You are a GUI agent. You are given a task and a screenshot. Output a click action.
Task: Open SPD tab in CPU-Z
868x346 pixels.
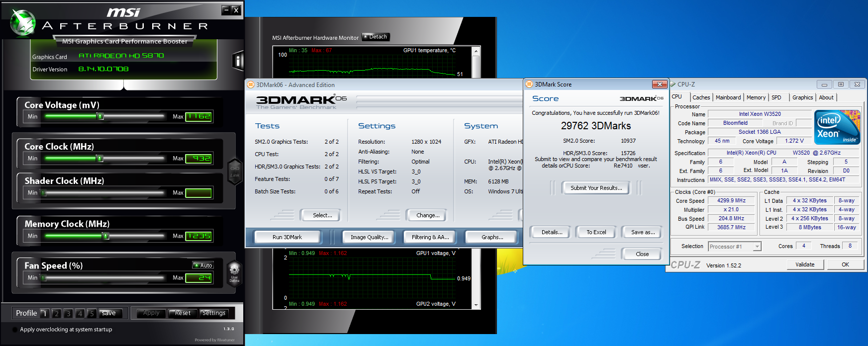(x=776, y=97)
